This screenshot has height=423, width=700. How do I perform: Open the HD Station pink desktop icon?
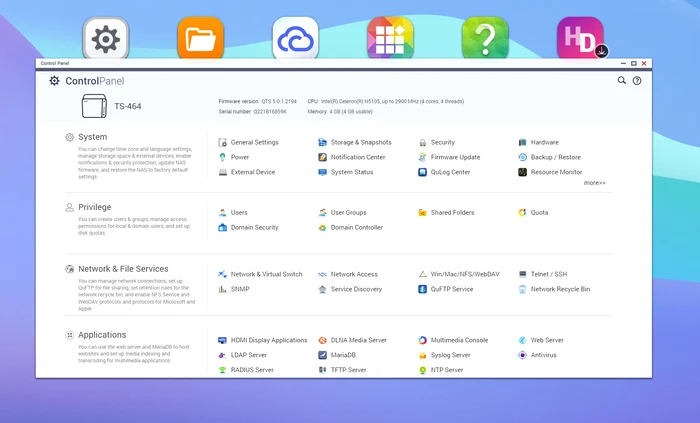click(x=580, y=38)
